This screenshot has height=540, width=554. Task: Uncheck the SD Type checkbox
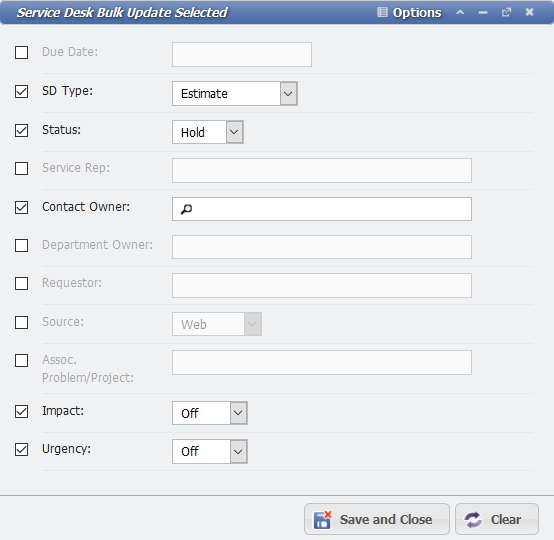click(22, 91)
